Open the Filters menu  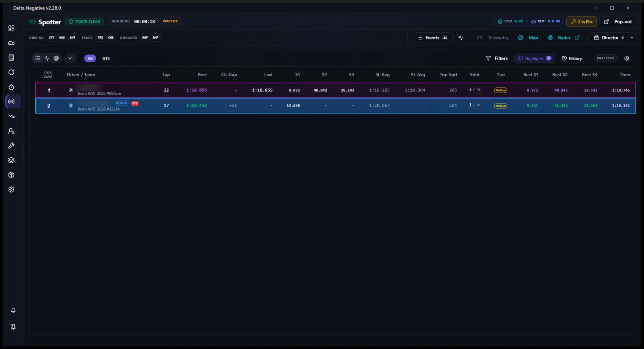click(497, 58)
